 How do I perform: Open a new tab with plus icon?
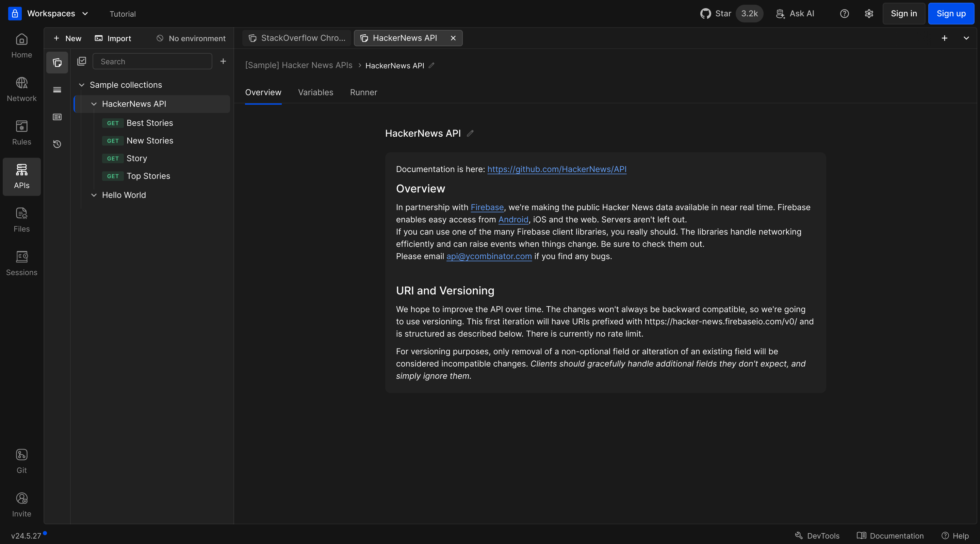(944, 38)
